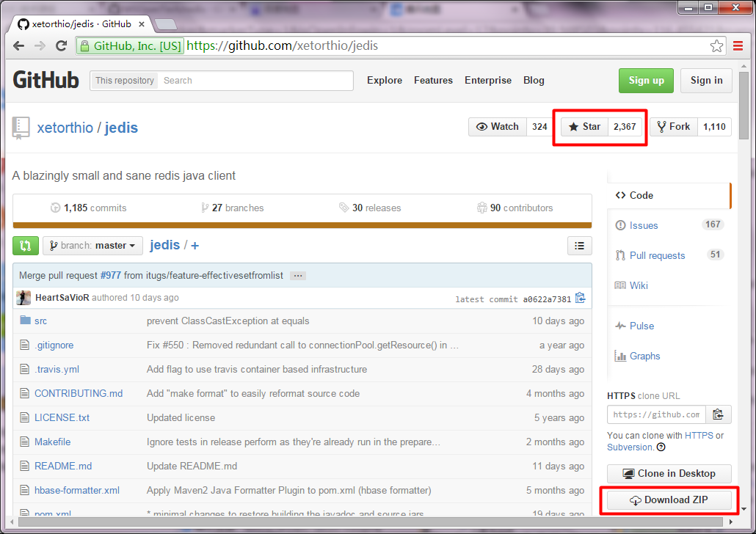Click the file icon beside LICENSE.txt
The height and width of the screenshot is (534, 756).
tap(25, 417)
